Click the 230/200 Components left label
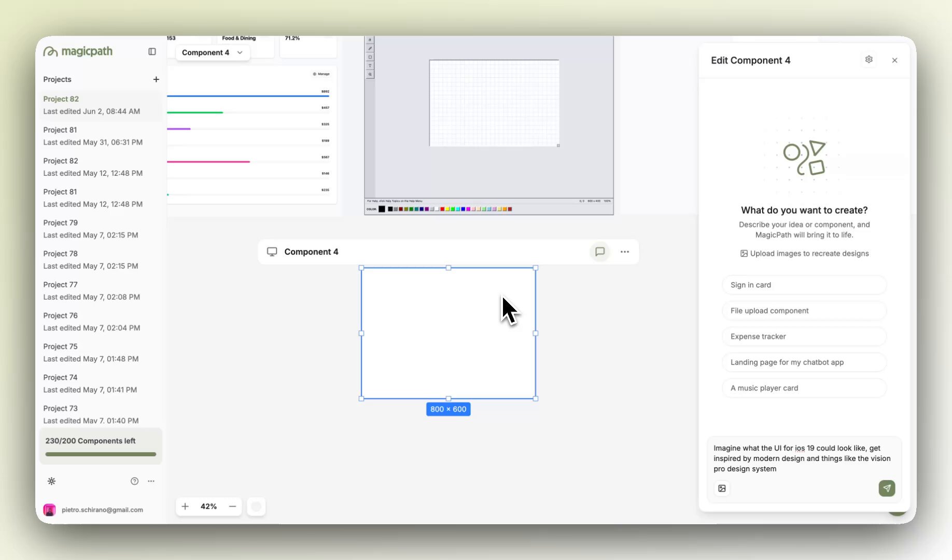 [x=90, y=441]
